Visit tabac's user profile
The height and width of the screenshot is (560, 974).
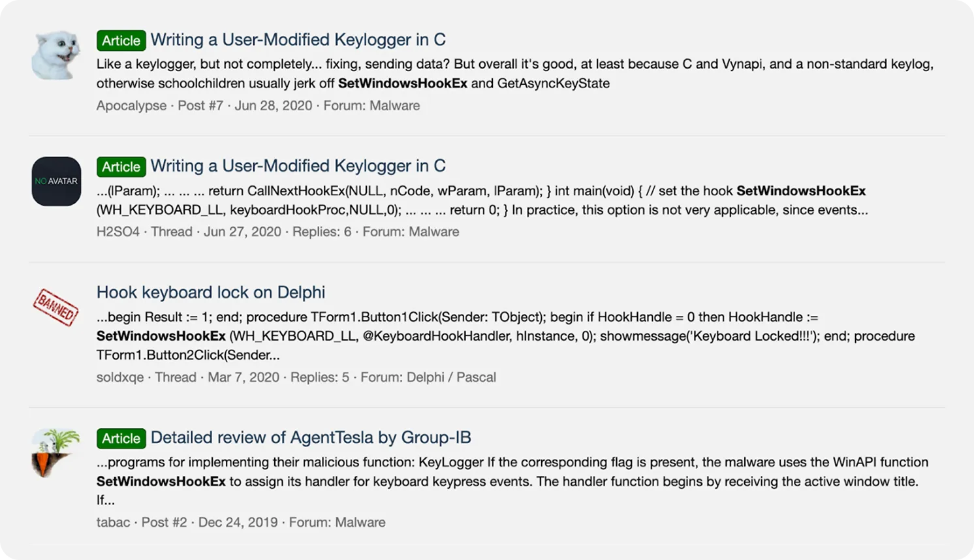click(113, 522)
